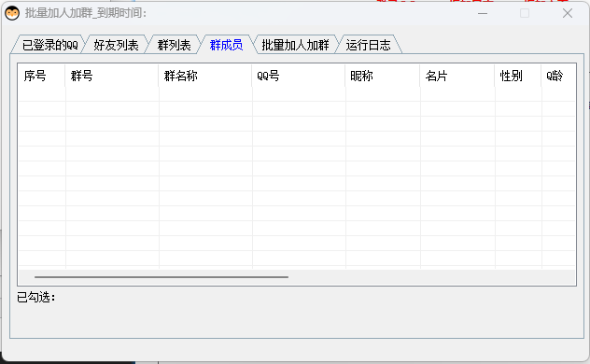Click the window title 批量加人加群_到期时间:
This screenshot has width=590, height=364.
coord(86,13)
